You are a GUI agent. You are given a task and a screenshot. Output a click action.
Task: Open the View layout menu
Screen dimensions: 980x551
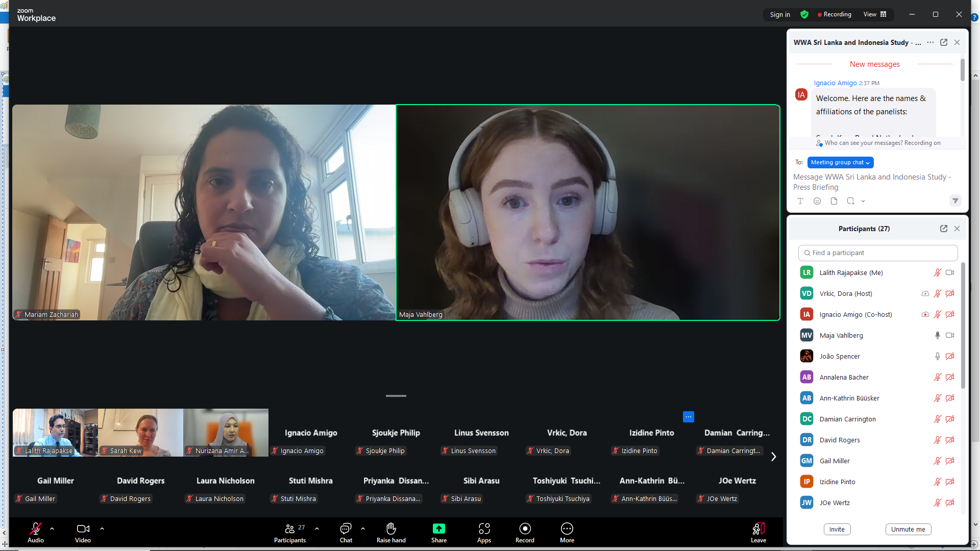click(x=875, y=14)
